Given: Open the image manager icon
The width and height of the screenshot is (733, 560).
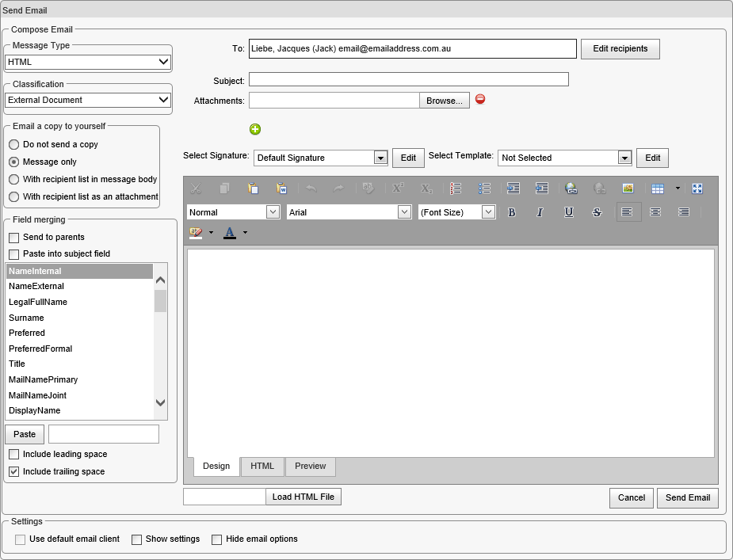Looking at the screenshot, I should (x=628, y=189).
